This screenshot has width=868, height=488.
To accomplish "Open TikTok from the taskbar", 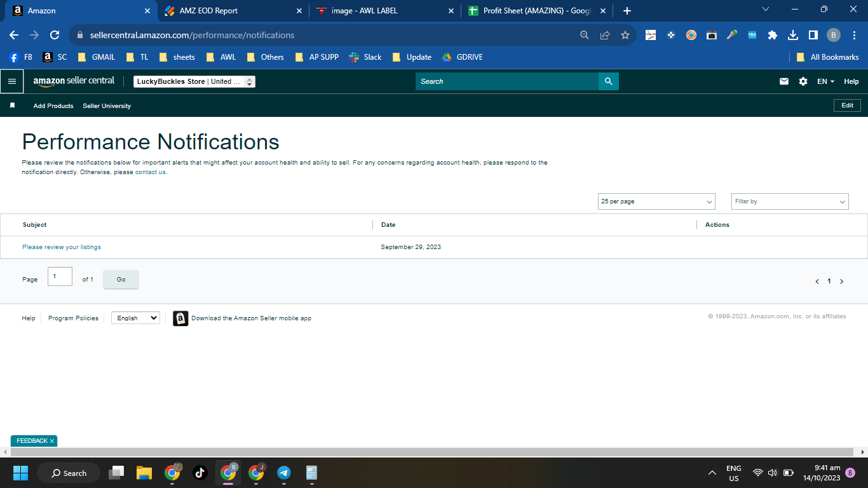I will click(x=200, y=473).
